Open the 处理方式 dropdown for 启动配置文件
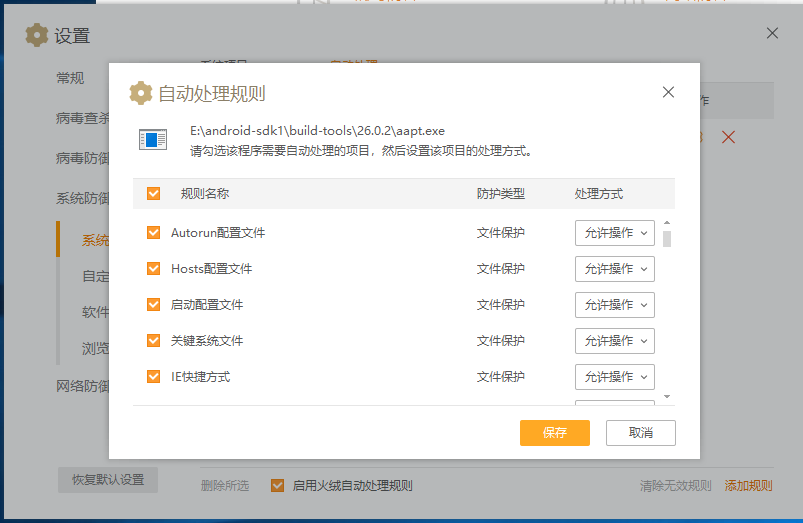 (614, 305)
